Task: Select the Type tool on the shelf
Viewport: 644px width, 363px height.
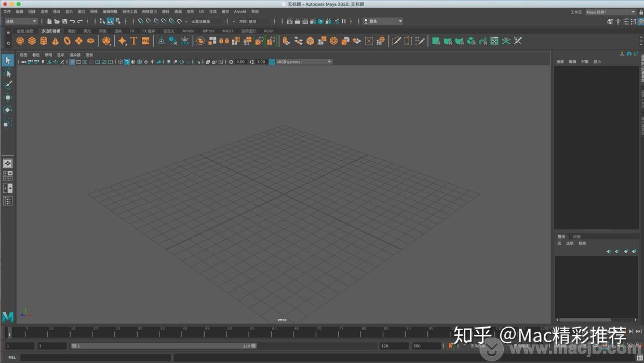Action: [x=134, y=41]
